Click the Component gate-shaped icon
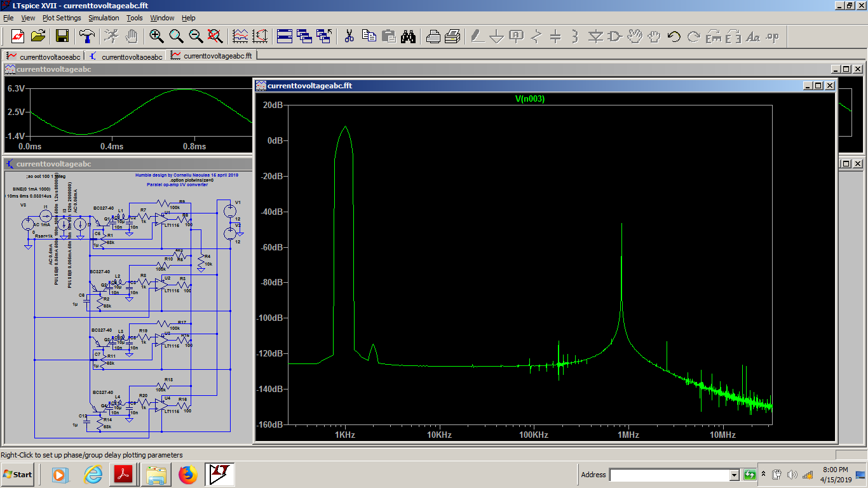 pos(614,36)
